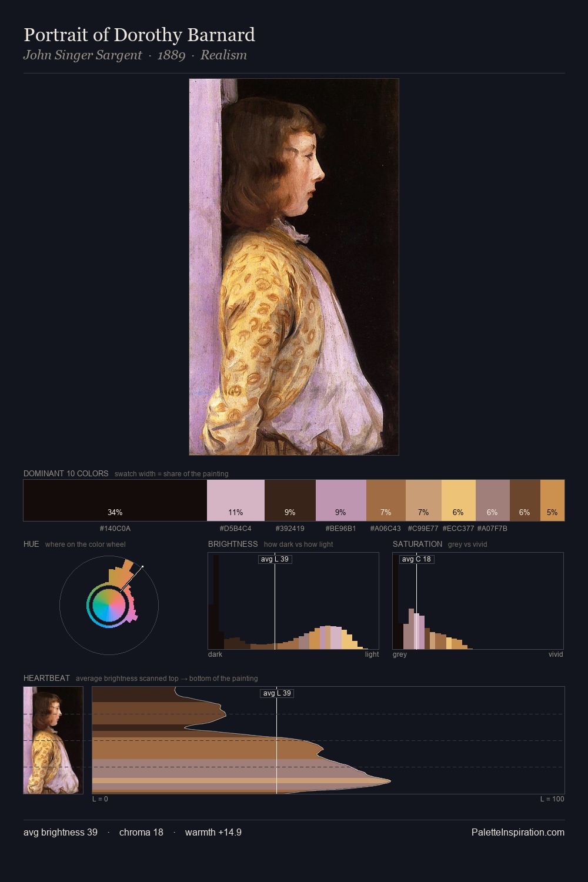Click the 'HEARTBEAT' section heading

click(46, 678)
